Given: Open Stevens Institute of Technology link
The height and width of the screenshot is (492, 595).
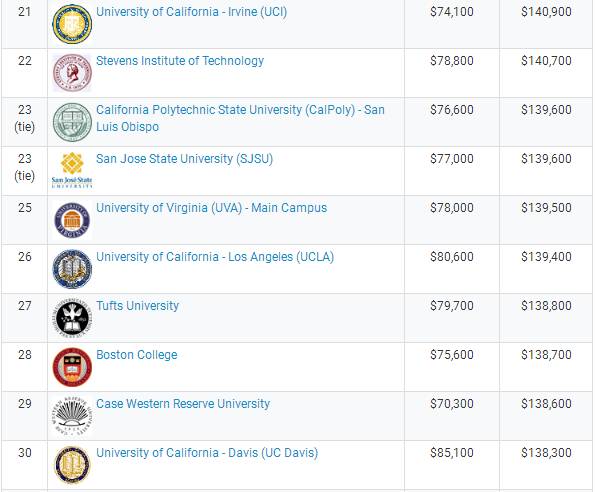Looking at the screenshot, I should (x=180, y=61).
